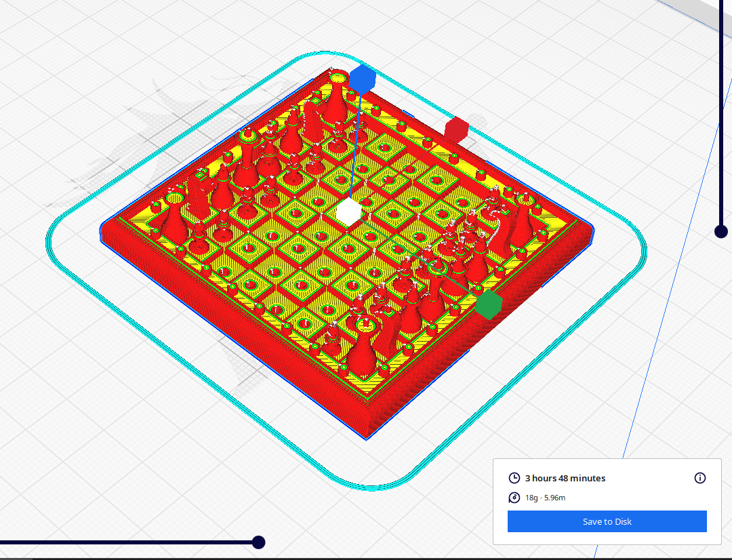This screenshot has height=560, width=732.
Task: Click the "3 hours 48 minutes" time estimate
Action: 565,478
